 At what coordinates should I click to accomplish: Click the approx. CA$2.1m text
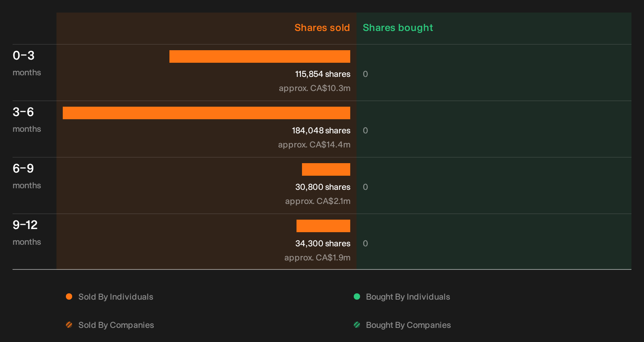pos(318,201)
